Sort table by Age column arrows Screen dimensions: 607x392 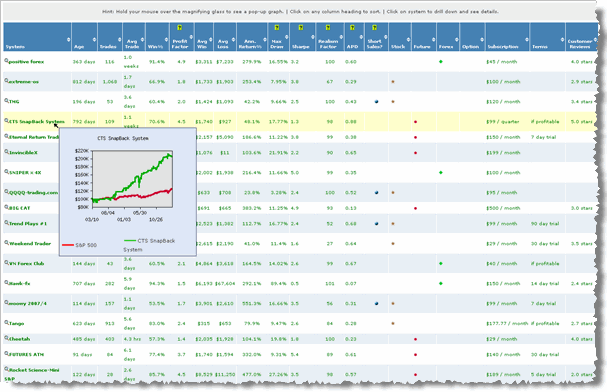94,39
